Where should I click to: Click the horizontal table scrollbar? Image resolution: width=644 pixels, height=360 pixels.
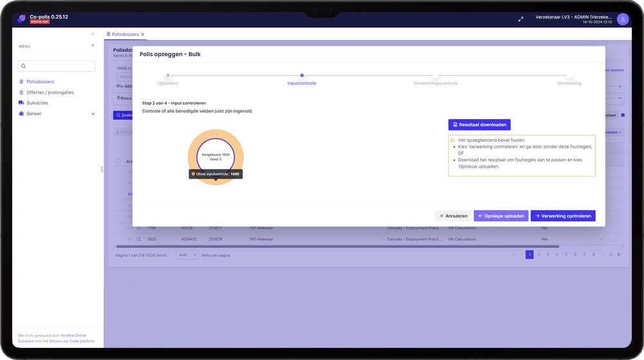click(337, 247)
